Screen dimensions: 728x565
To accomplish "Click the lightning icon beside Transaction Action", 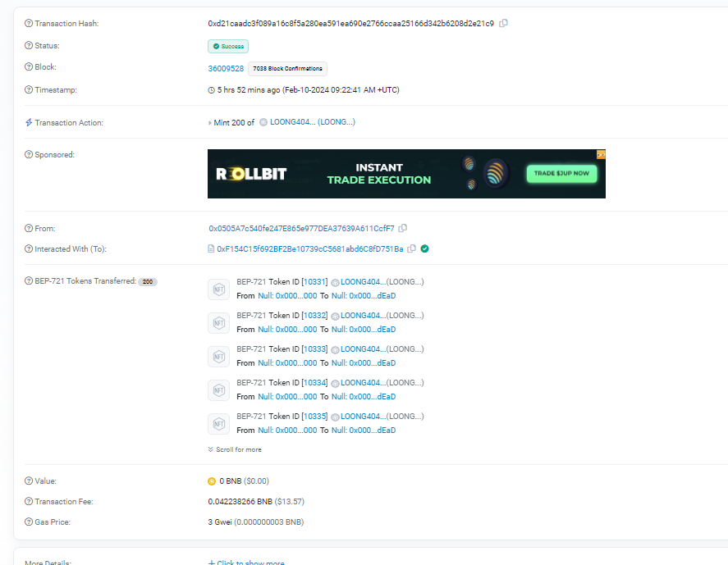I will (x=29, y=122).
